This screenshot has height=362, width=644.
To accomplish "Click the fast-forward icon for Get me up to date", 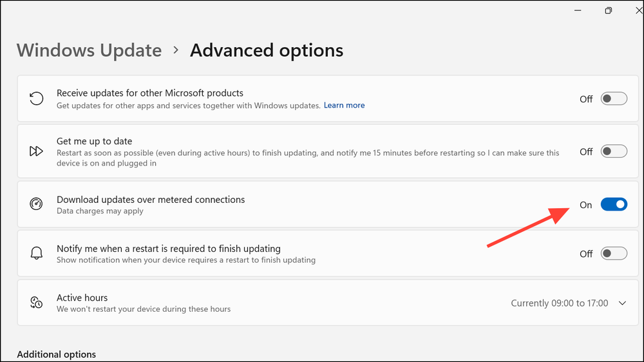I will pyautogui.click(x=37, y=151).
